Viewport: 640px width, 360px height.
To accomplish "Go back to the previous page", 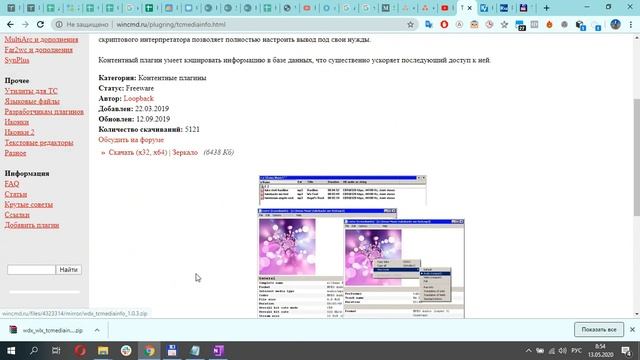I will coord(10,24).
